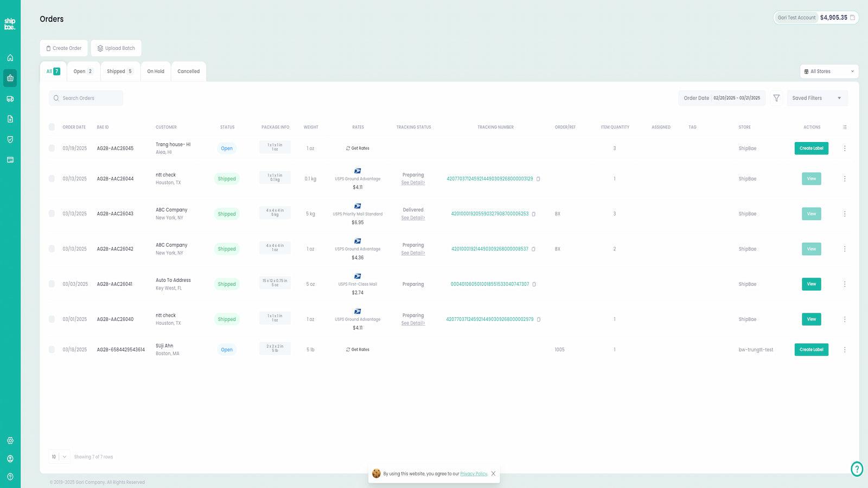Click the help circle icon at bottom right

857,469
